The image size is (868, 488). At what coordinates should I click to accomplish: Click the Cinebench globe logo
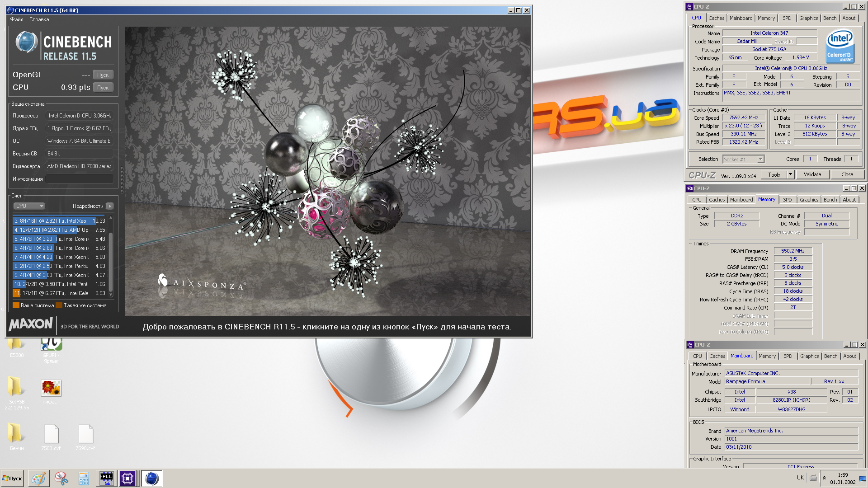click(27, 42)
